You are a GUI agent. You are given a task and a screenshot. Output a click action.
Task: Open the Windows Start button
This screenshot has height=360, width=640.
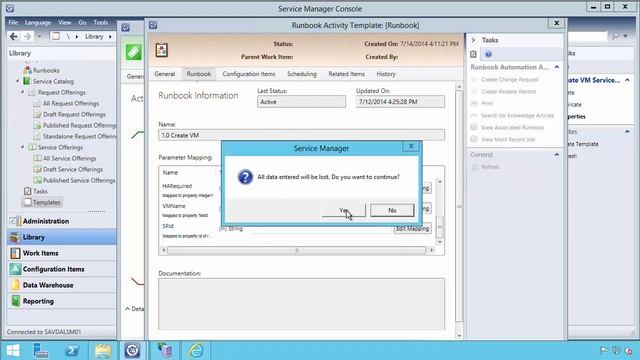[13, 351]
